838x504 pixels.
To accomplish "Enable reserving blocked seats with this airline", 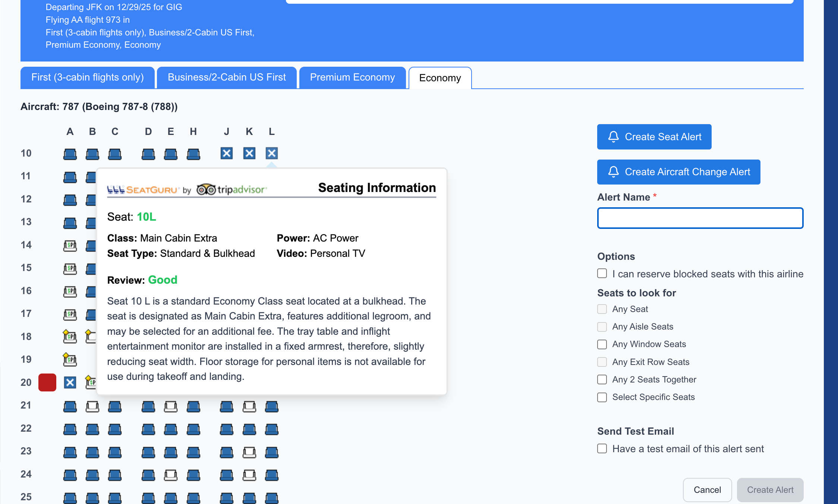I will click(602, 273).
